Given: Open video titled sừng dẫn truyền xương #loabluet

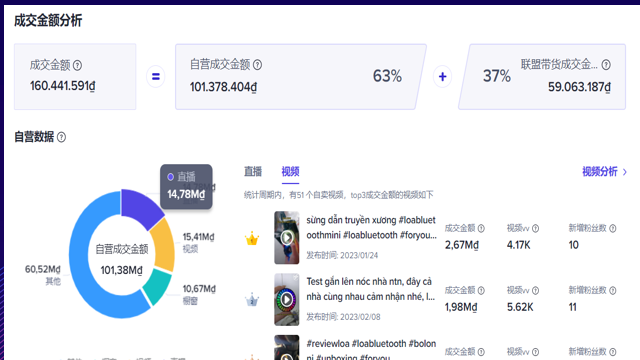Looking at the screenshot, I should [371, 228].
